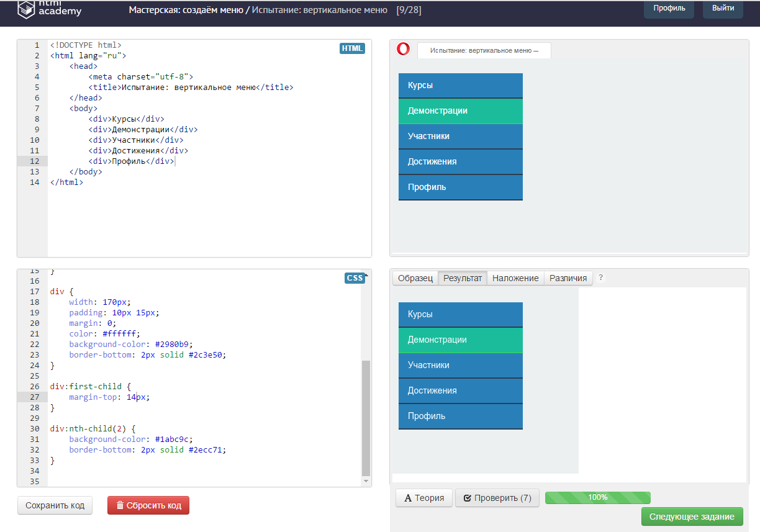Screen dimensions: 760x532
Task: Click the [9/28] task counter
Action: 409,10
